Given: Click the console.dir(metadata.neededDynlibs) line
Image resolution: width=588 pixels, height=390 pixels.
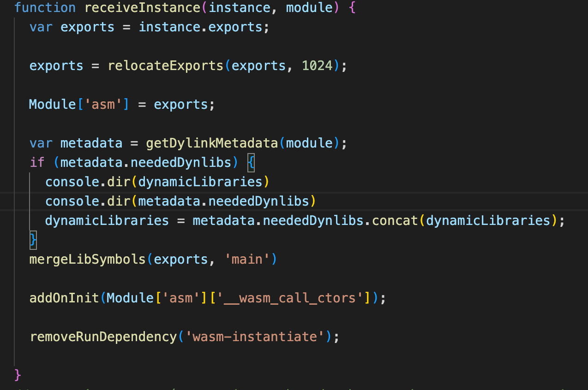Looking at the screenshot, I should pyautogui.click(x=180, y=201).
